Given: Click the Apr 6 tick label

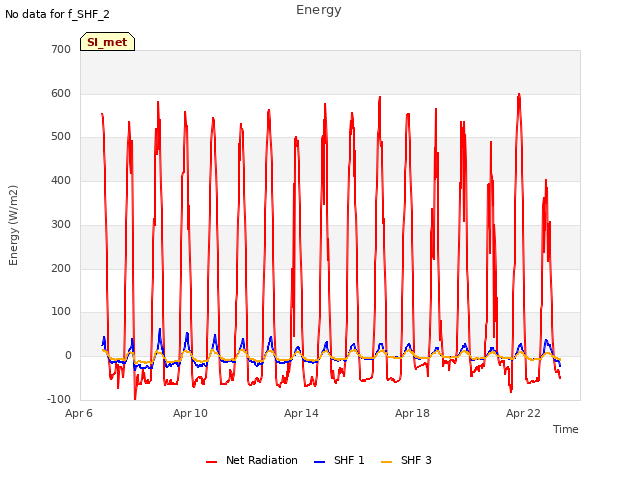Looking at the screenshot, I should 79,413.
